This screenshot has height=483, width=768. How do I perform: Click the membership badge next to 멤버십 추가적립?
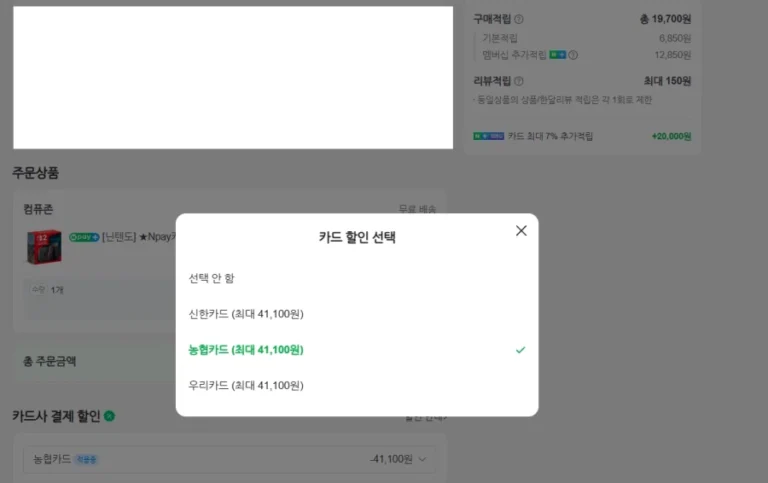558,55
